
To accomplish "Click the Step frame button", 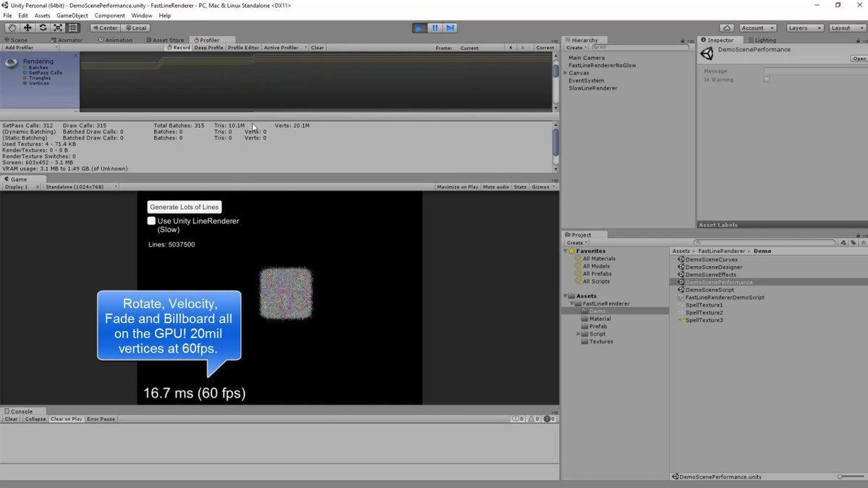I will 450,27.
